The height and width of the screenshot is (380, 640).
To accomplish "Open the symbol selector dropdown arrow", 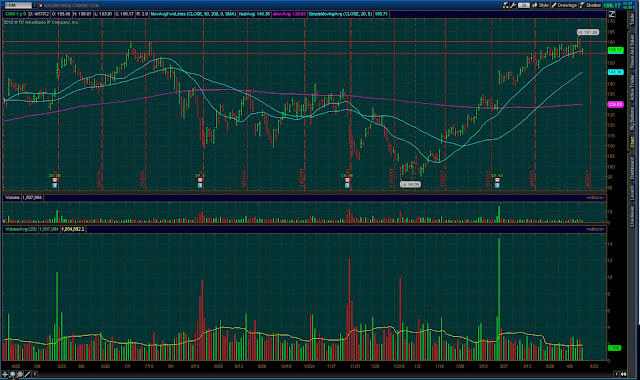I will 34,5.
